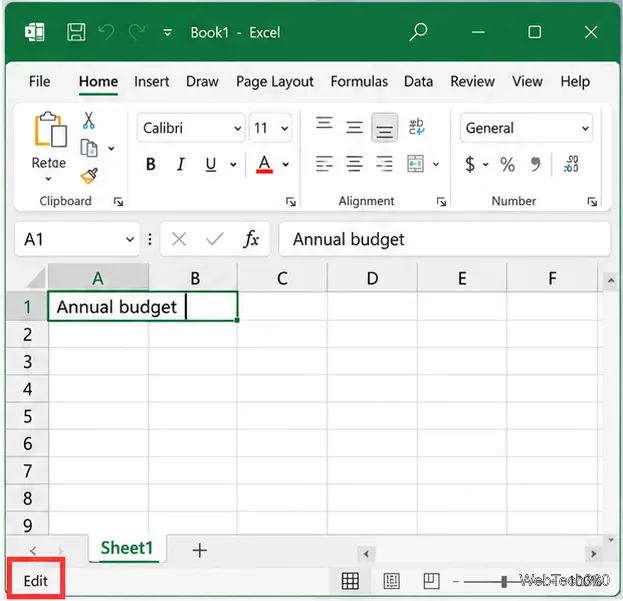Open the Font Color palette arrow
This screenshot has height=601, width=623.
(x=286, y=164)
